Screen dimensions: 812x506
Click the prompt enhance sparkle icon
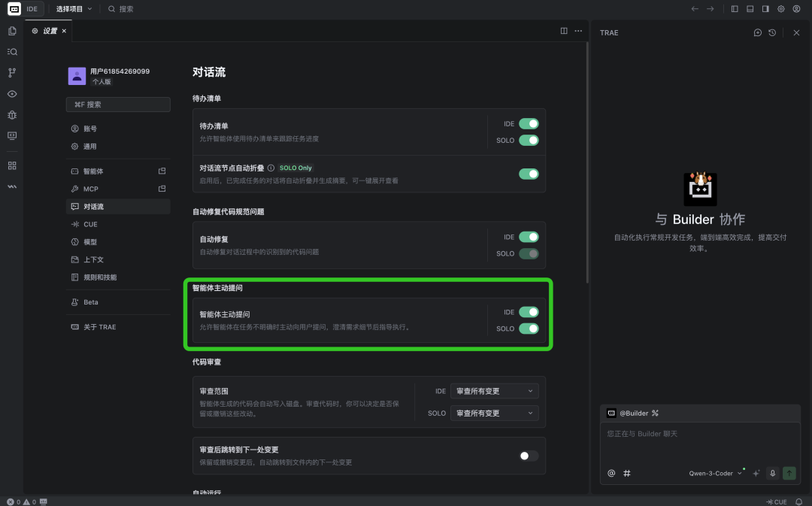pos(756,474)
